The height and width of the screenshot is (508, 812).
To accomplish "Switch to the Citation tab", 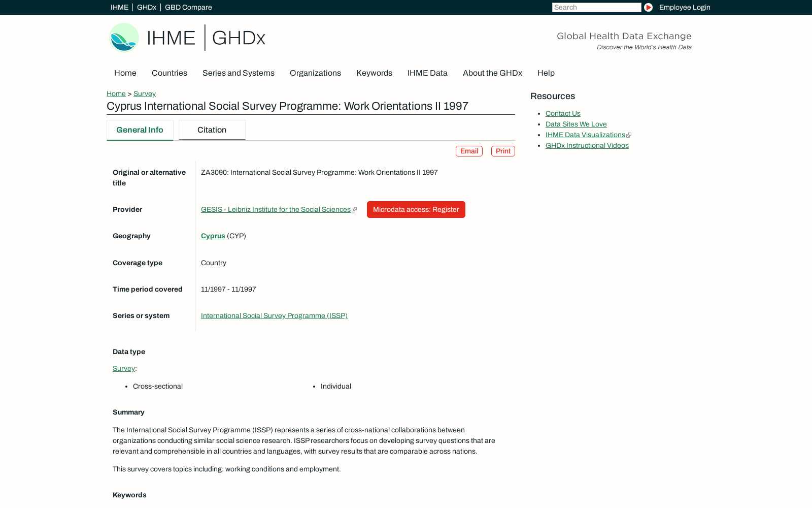I will click(x=212, y=130).
